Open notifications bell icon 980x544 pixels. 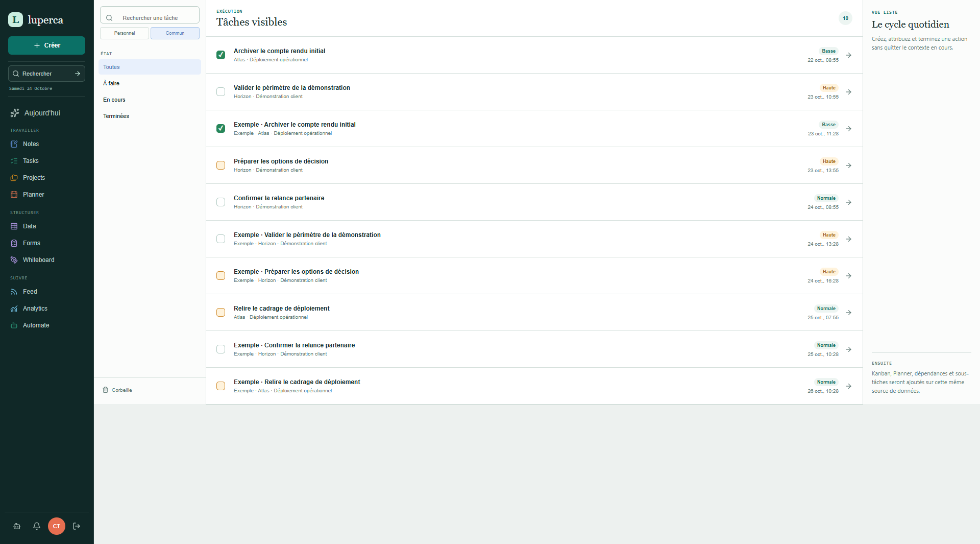37,526
